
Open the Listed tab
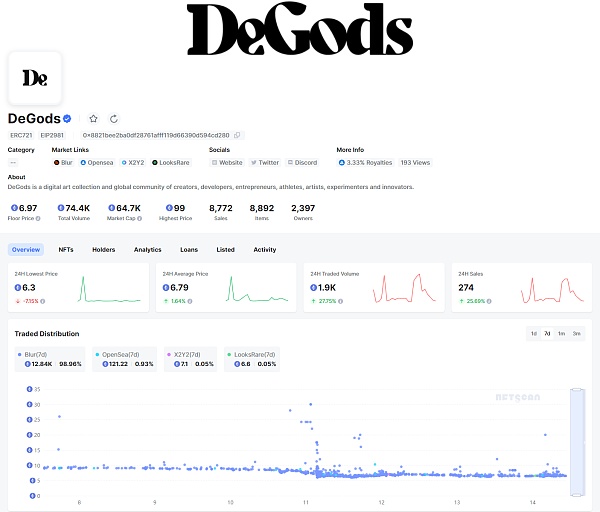pos(225,249)
